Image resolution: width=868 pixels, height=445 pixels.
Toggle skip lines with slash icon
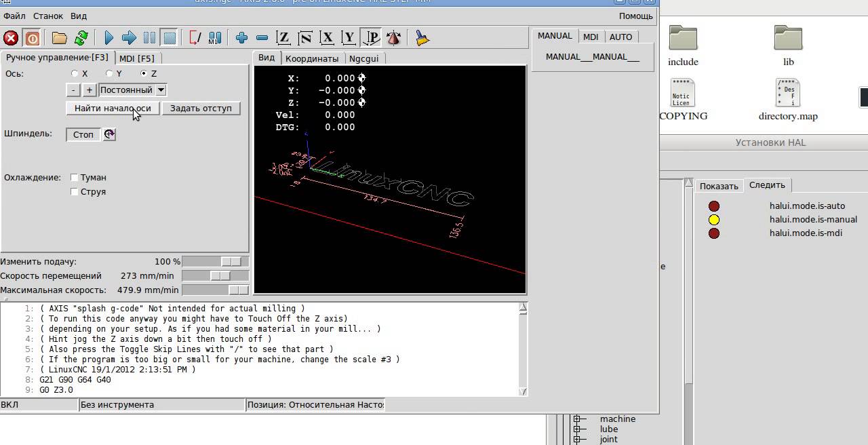click(195, 38)
